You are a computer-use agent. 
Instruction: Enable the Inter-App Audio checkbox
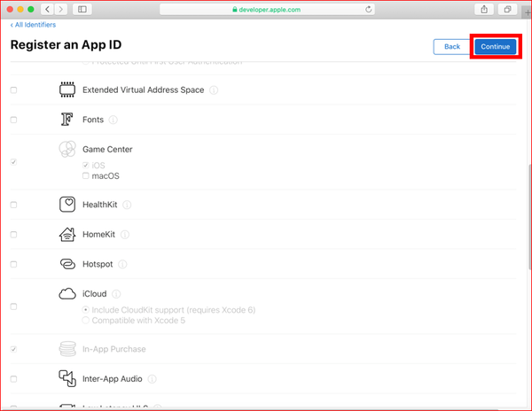13,379
